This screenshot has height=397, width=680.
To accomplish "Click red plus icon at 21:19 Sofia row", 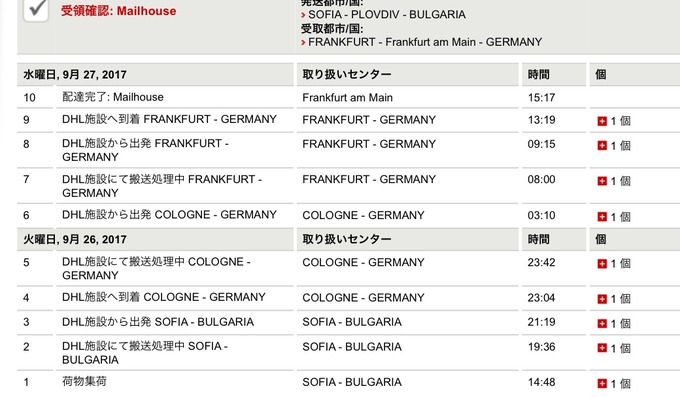I will pos(602,323).
